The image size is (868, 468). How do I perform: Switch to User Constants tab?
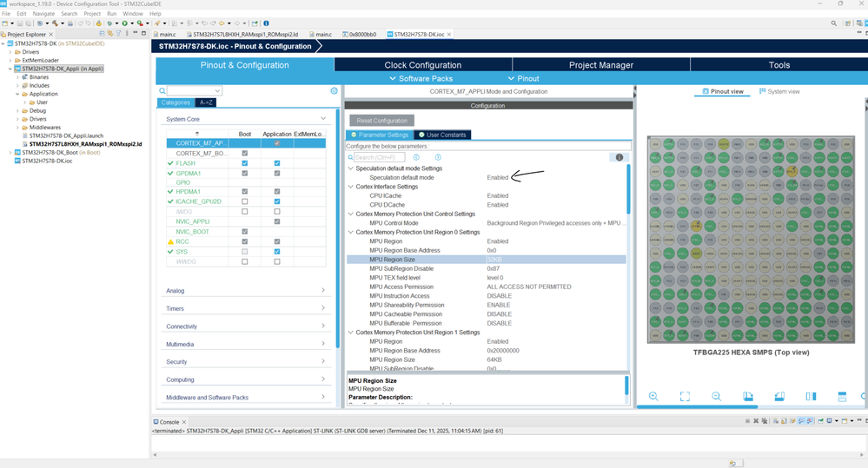[441, 135]
